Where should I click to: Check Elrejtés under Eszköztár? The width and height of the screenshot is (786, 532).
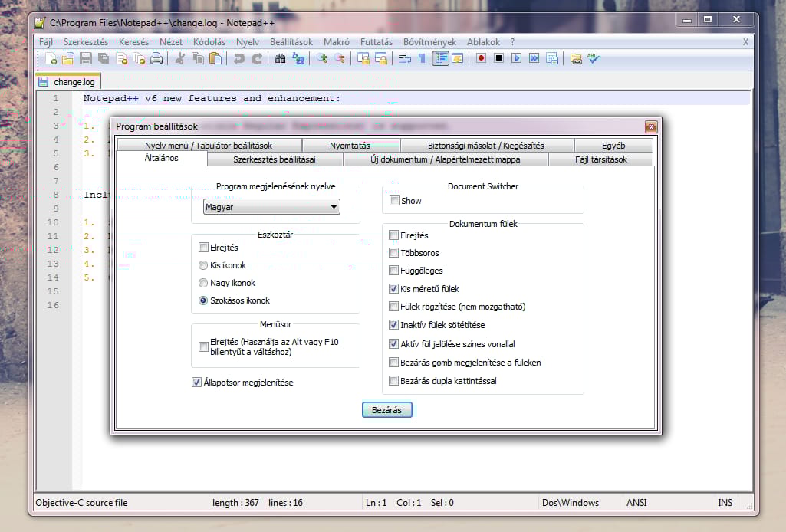pyautogui.click(x=203, y=248)
